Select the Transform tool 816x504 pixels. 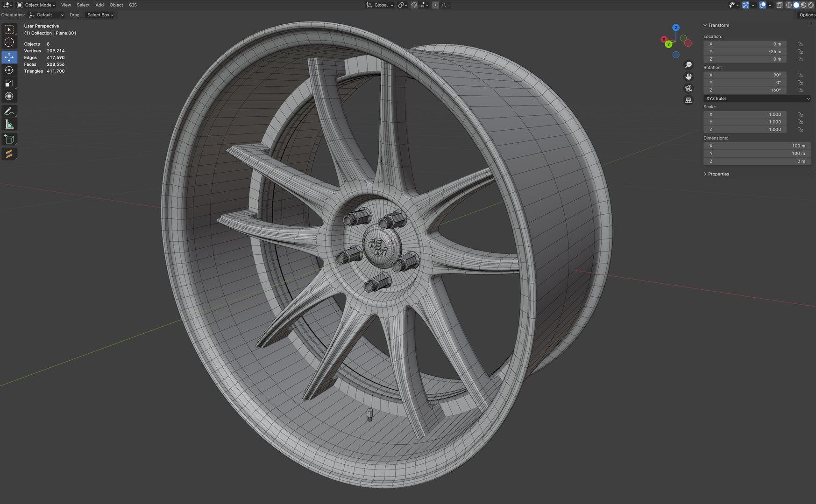tap(9, 96)
